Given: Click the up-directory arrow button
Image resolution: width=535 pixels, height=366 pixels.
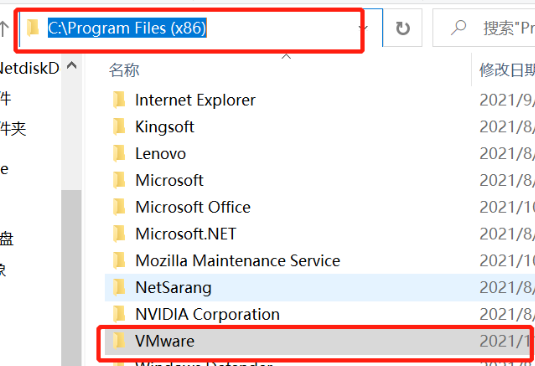Looking at the screenshot, I should pos(3,29).
